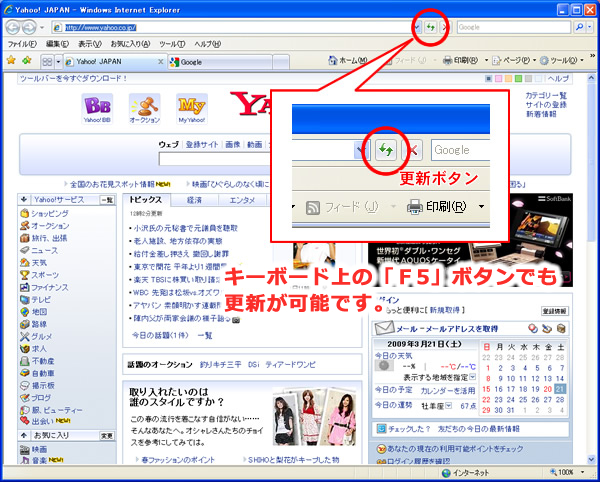
Task: Select the green page theme color square
Action: tap(518, 78)
